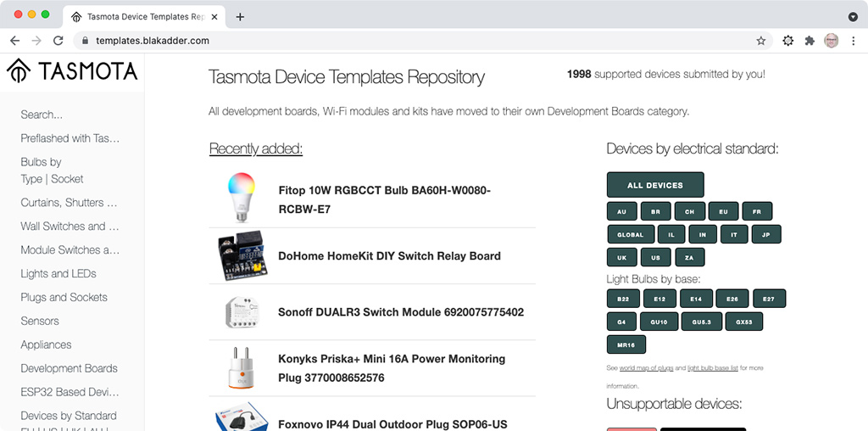The image size is (868, 431).
Task: Filter devices by UK standard
Action: click(621, 257)
